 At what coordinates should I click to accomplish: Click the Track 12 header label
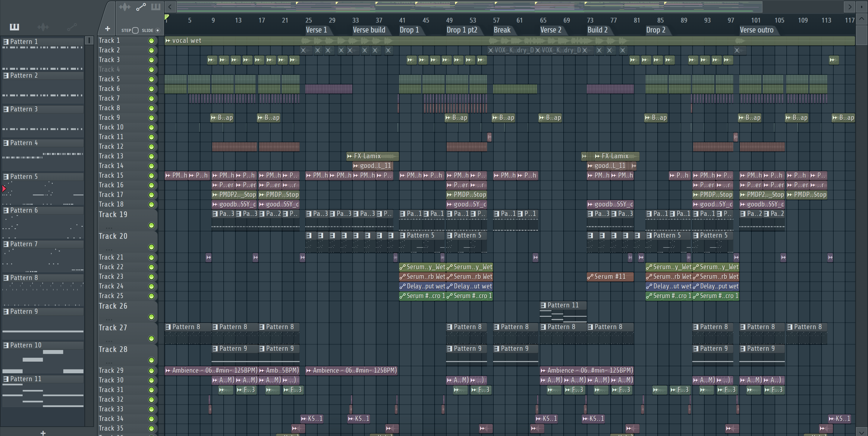coord(111,146)
